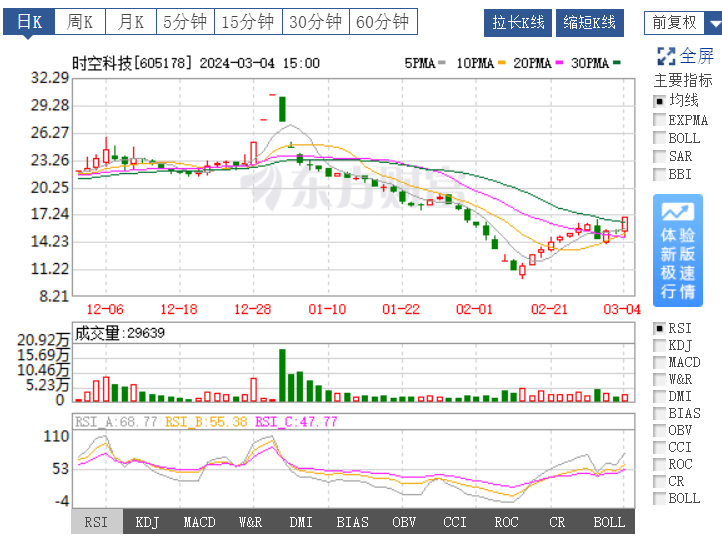Enable the EXPMA main indicator checkbox

[659, 120]
